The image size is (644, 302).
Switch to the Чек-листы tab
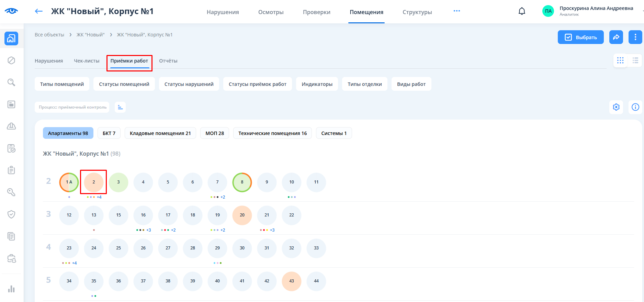(x=87, y=61)
